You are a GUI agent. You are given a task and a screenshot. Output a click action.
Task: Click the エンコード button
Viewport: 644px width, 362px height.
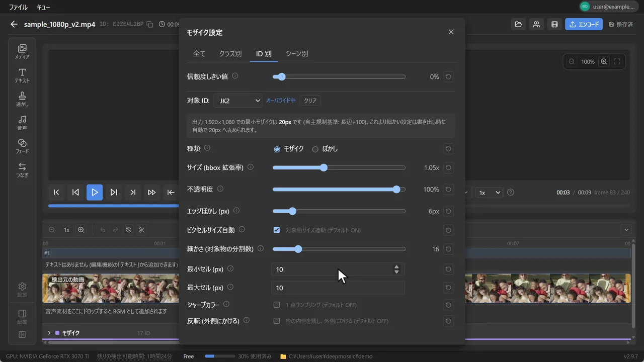click(x=584, y=24)
